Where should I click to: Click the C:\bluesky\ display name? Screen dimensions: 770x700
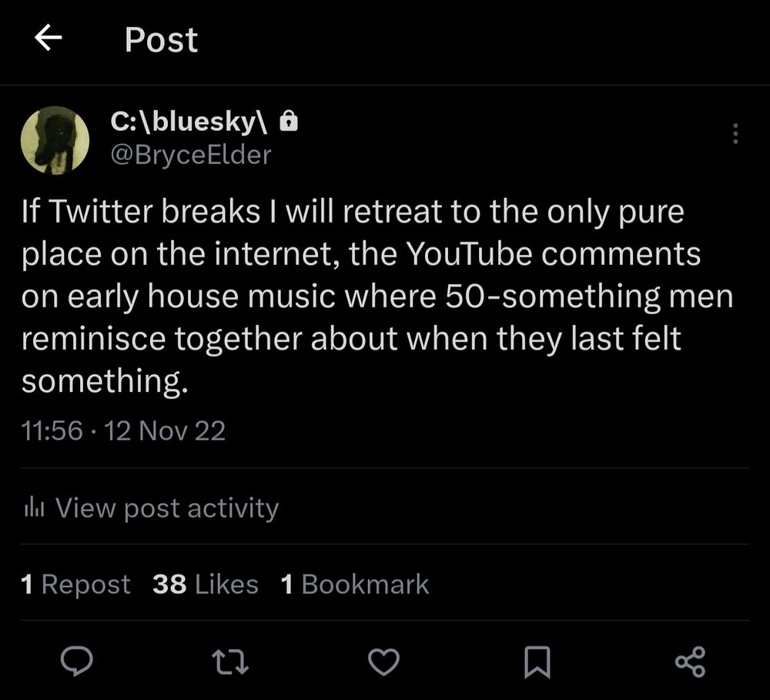pyautogui.click(x=190, y=121)
